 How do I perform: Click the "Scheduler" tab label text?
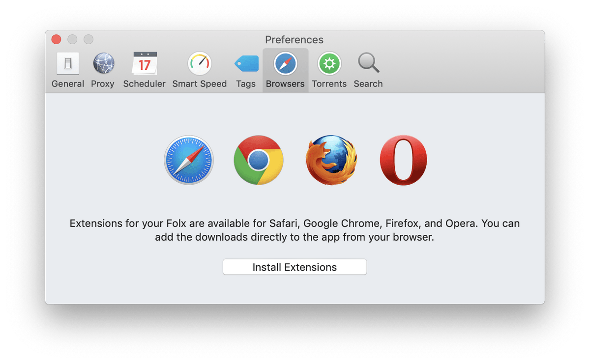[x=145, y=84]
